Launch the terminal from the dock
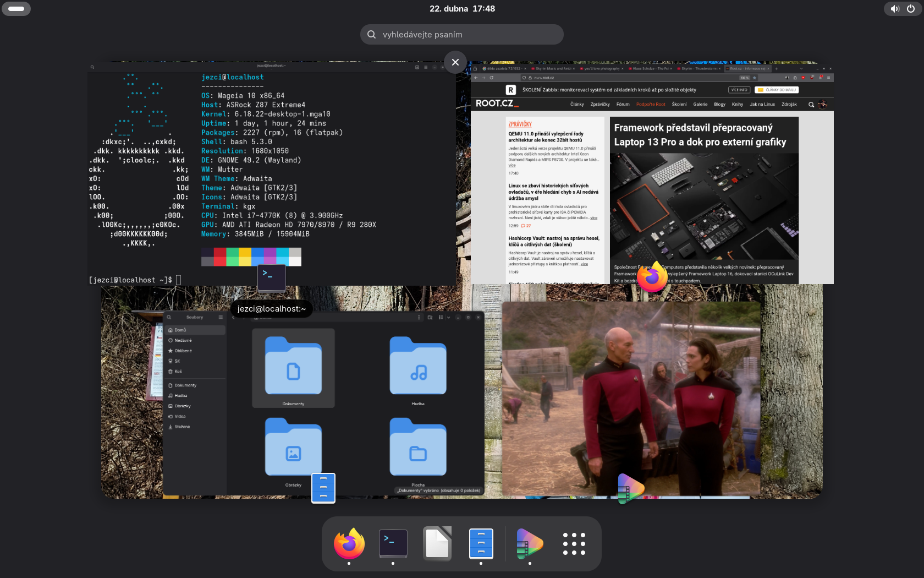The image size is (924, 578). 393,543
